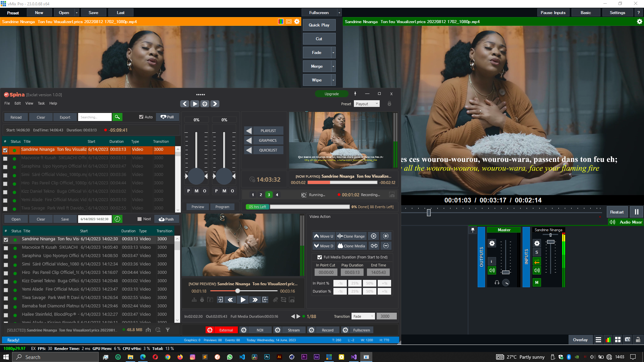The width and height of the screenshot is (644, 362).
Task: Click the Quick Play button
Action: [319, 25]
